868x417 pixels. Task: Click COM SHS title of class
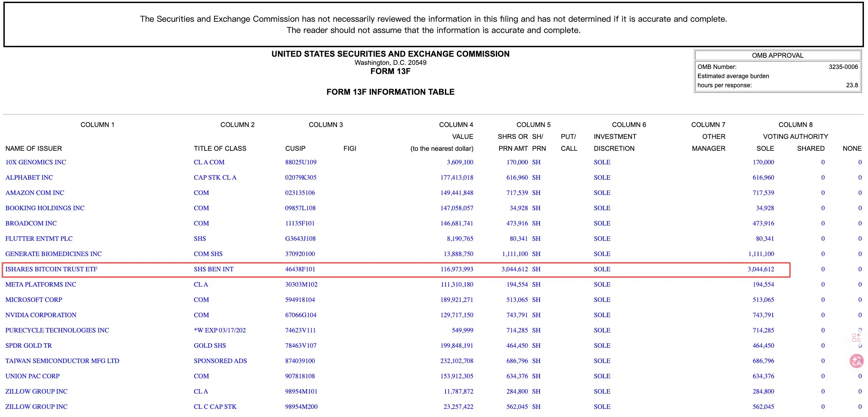(208, 254)
